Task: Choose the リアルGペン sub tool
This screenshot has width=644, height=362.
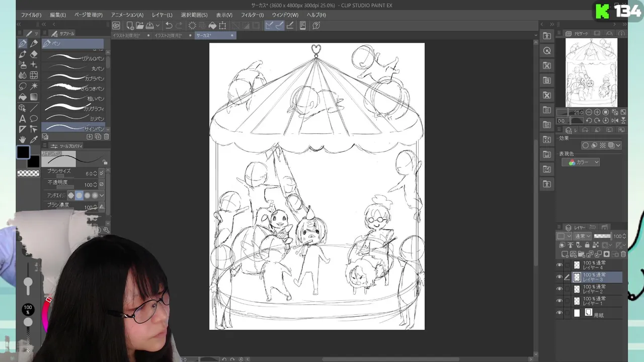Action: pos(73,58)
